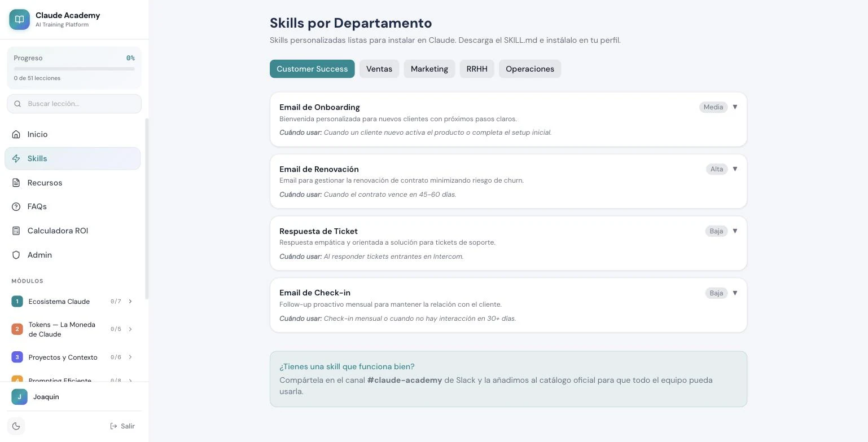
Task: Open the Proyectos y Contexto module label
Action: tap(63, 357)
